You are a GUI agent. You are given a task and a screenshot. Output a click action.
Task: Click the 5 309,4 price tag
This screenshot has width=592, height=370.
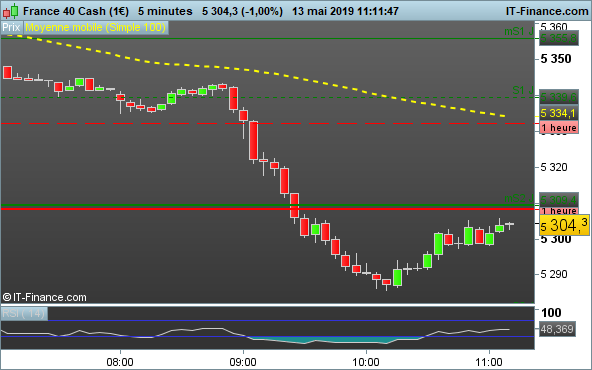(x=559, y=199)
